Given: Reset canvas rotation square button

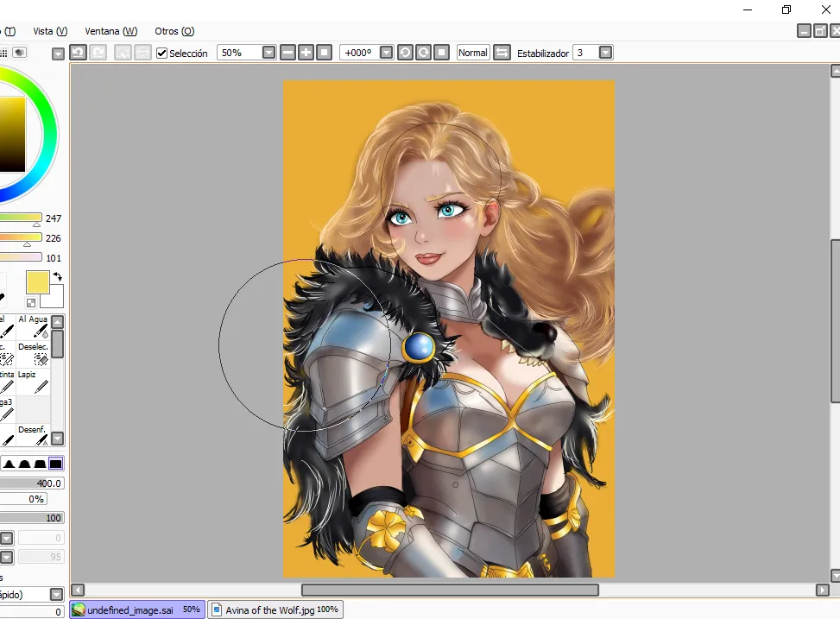Looking at the screenshot, I should point(441,53).
